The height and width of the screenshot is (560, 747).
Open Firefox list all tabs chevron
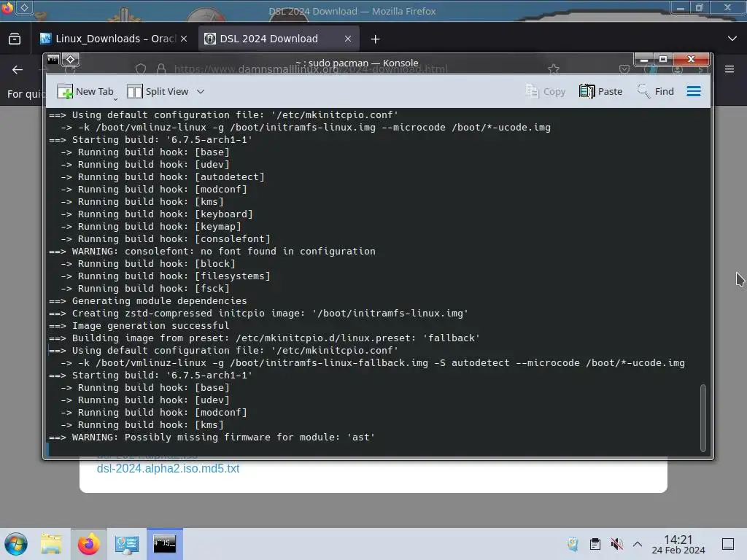click(x=732, y=39)
